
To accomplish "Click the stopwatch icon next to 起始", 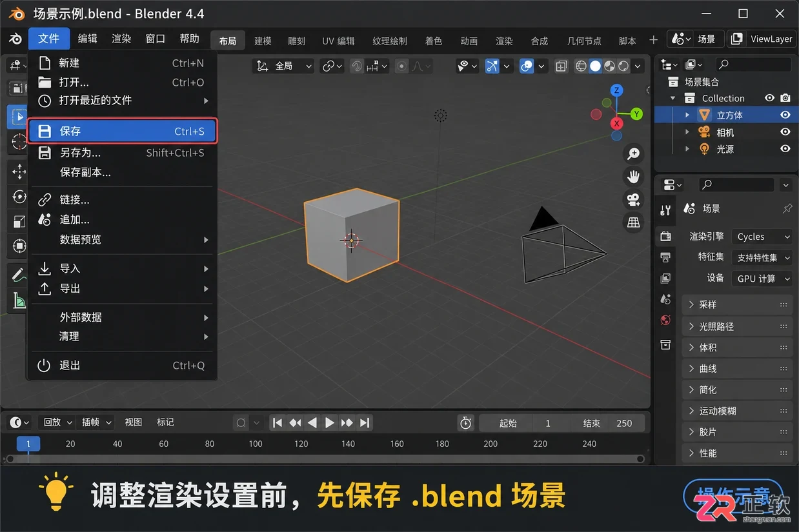I will [x=466, y=423].
